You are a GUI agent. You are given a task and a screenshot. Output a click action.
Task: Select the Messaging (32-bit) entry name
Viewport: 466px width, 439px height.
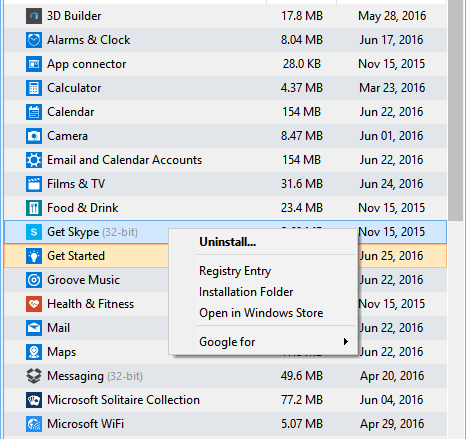tap(95, 376)
